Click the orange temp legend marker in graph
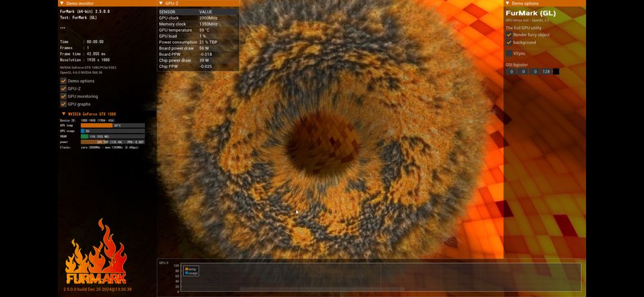The height and width of the screenshot is (297, 644). [187, 269]
